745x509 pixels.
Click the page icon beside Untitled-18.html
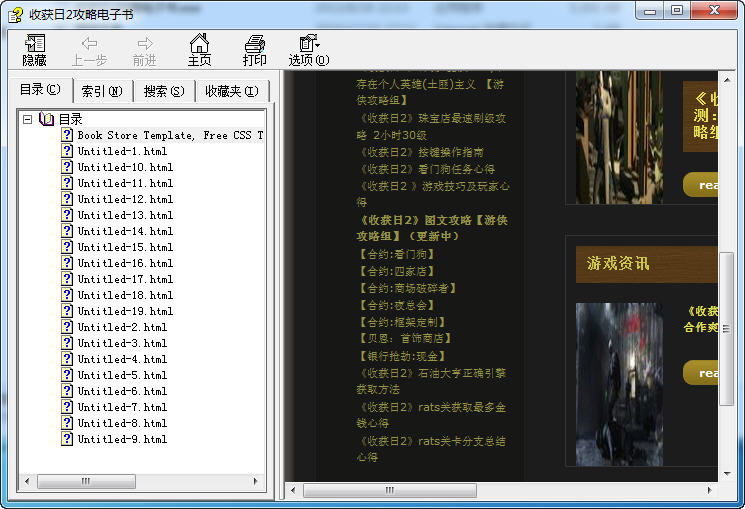point(67,295)
